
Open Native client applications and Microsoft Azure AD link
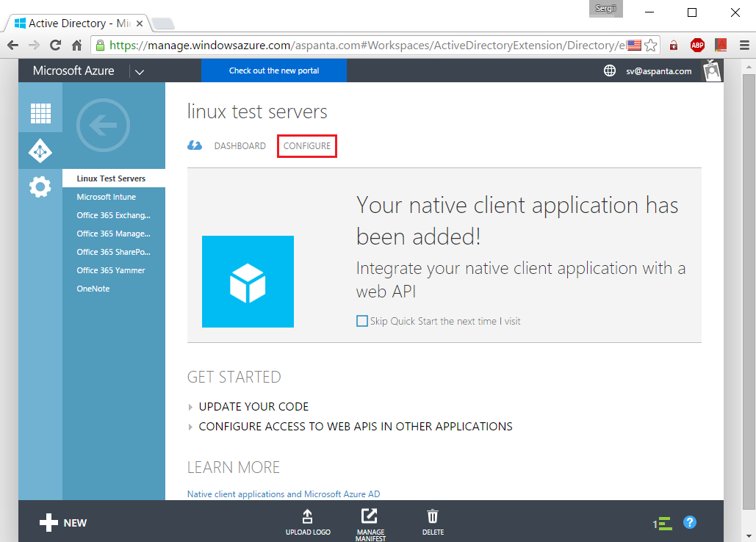coord(284,494)
